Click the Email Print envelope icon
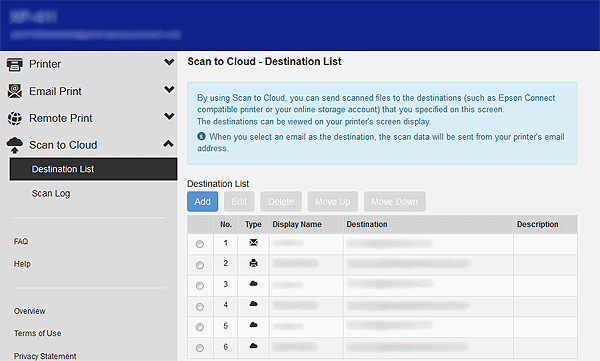 point(15,91)
